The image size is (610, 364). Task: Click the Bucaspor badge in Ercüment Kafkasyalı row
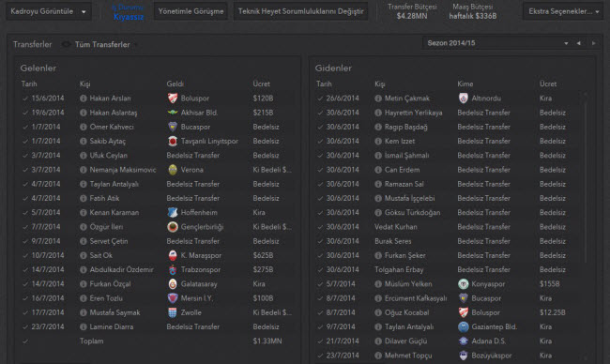click(x=463, y=298)
